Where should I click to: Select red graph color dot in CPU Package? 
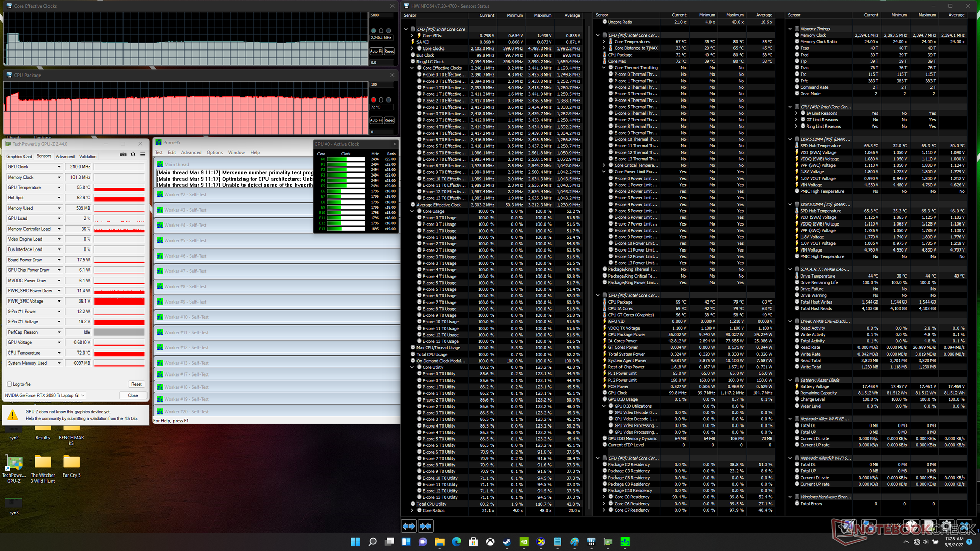pos(373,100)
